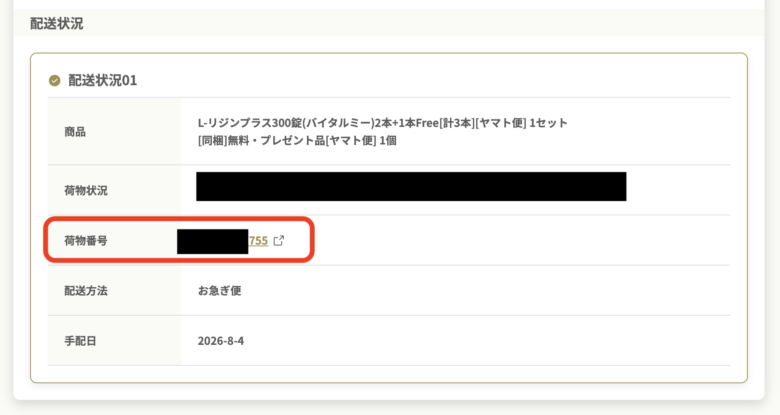Image resolution: width=780 pixels, height=415 pixels.
Task: Click the 荷物状況 row label
Action: [86, 191]
